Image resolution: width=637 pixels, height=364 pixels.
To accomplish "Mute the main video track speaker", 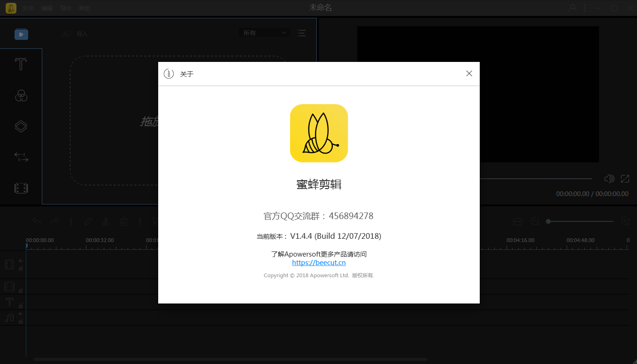I will 21,261.
